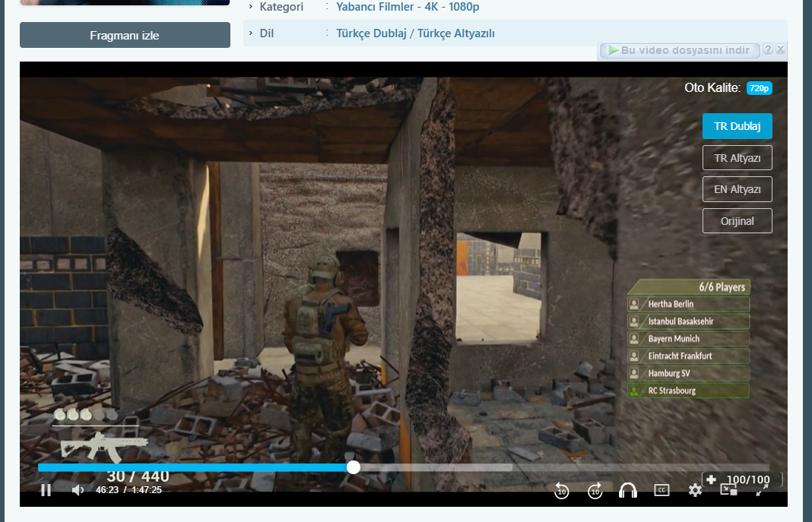Click the 46:23 elapsed time display
This screenshot has width=812, height=522.
click(107, 490)
